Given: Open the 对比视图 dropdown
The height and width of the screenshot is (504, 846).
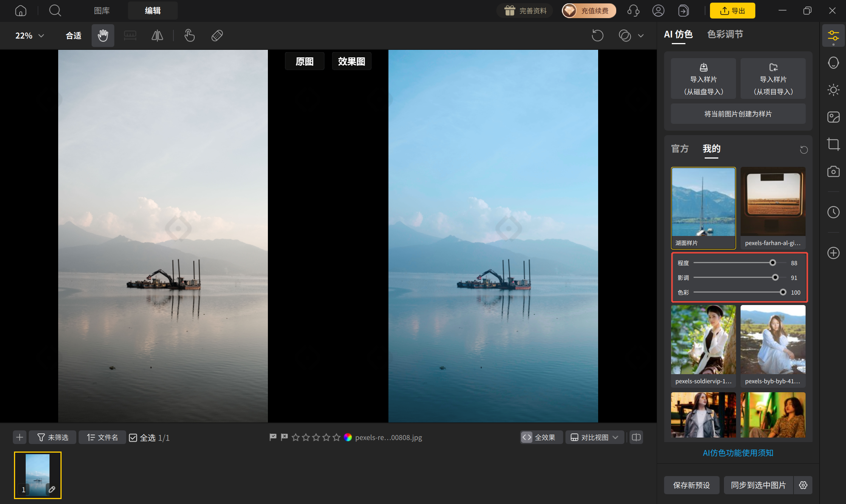Looking at the screenshot, I should (594, 437).
